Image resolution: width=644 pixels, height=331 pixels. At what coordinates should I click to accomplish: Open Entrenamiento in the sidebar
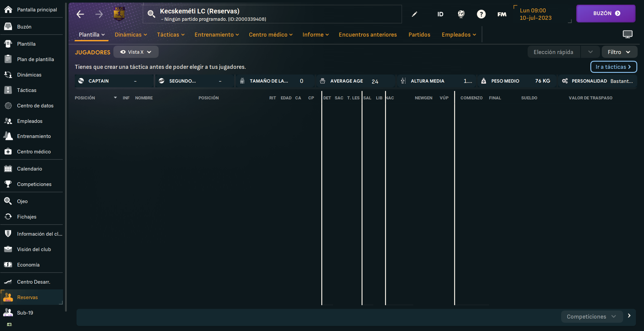32,136
